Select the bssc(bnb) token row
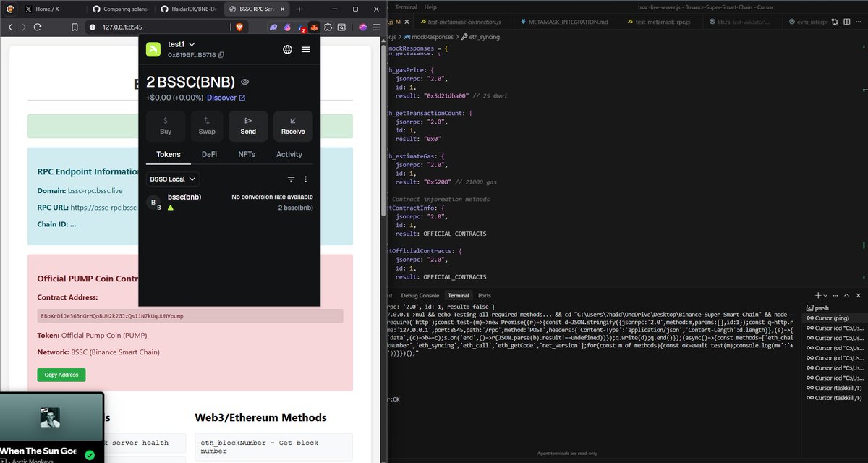Screen dimensions: 868x463 [x=229, y=203]
